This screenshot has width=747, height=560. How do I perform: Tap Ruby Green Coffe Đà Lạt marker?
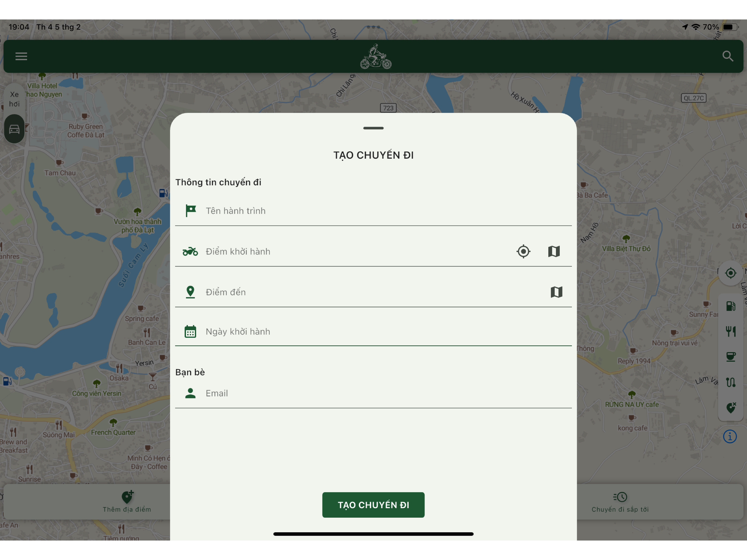86,116
